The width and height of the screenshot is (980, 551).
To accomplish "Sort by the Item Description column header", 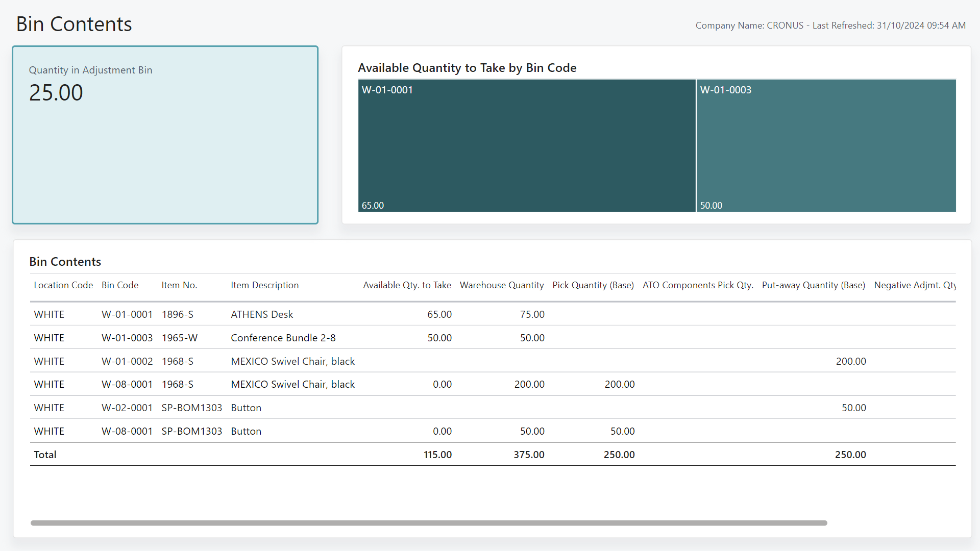I will tap(264, 285).
